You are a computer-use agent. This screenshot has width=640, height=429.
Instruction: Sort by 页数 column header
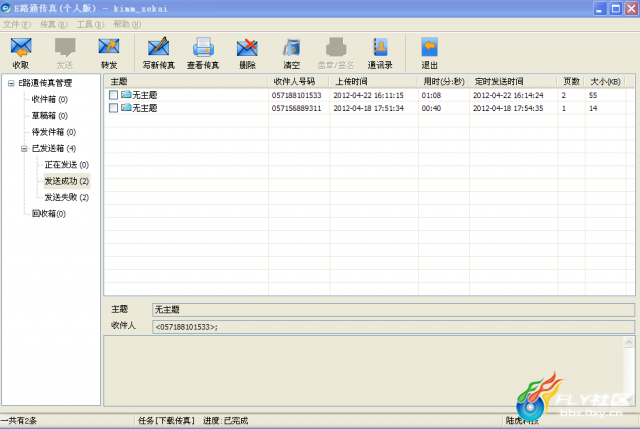pyautogui.click(x=571, y=82)
